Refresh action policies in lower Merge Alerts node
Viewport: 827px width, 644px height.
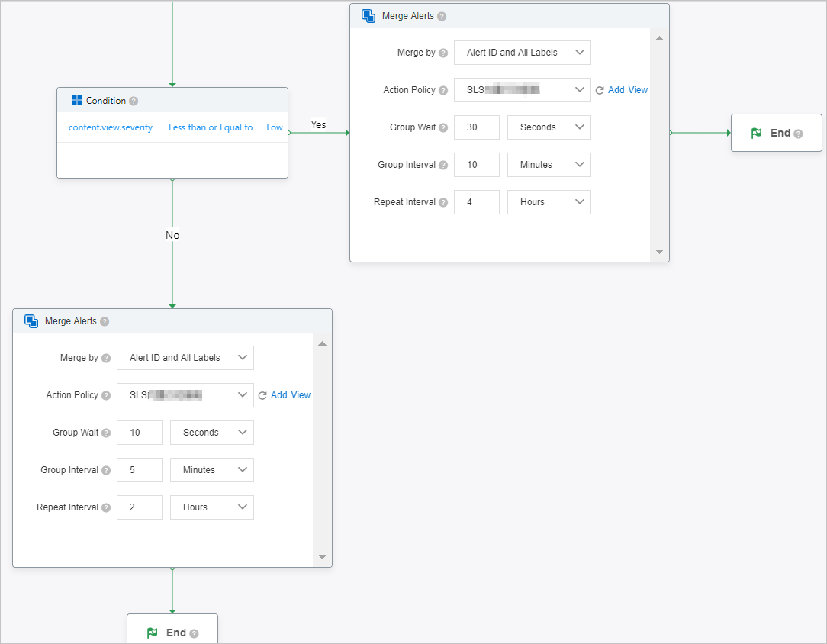[262, 395]
